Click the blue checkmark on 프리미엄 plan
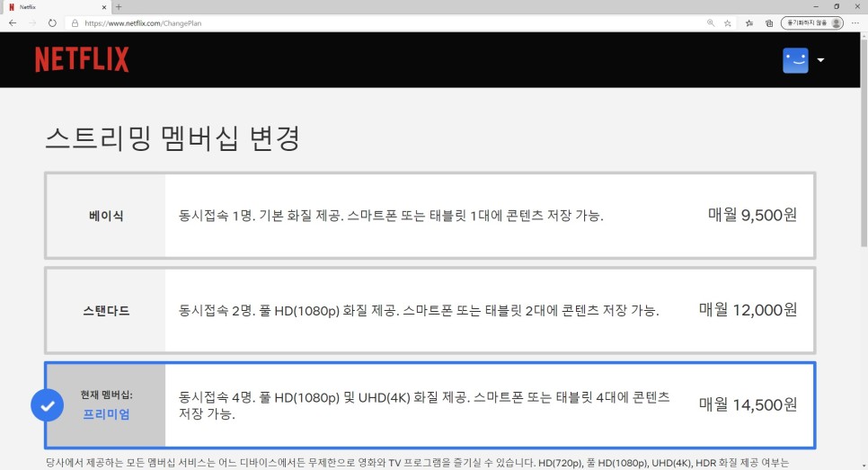868x470 pixels. 47,405
